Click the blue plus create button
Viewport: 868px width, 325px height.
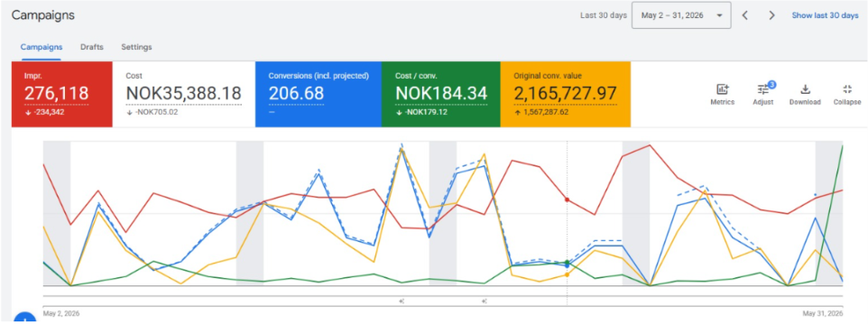pyautogui.click(x=24, y=319)
